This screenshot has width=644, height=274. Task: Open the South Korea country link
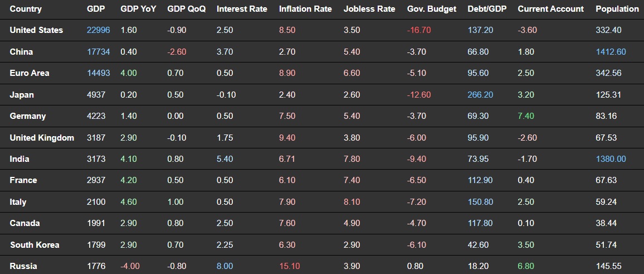(35, 245)
